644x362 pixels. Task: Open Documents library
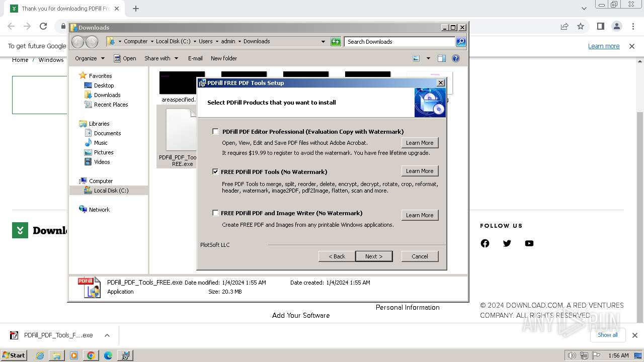coord(107,133)
